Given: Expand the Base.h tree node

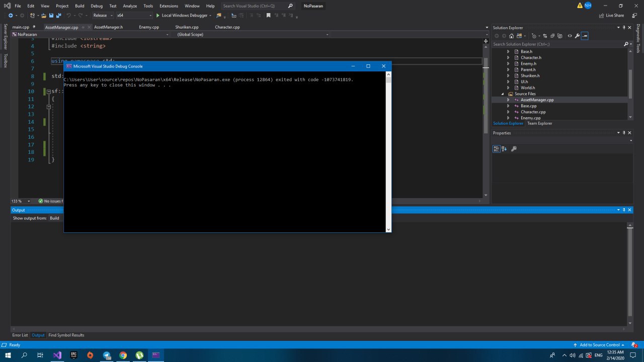Looking at the screenshot, I should pyautogui.click(x=508, y=52).
